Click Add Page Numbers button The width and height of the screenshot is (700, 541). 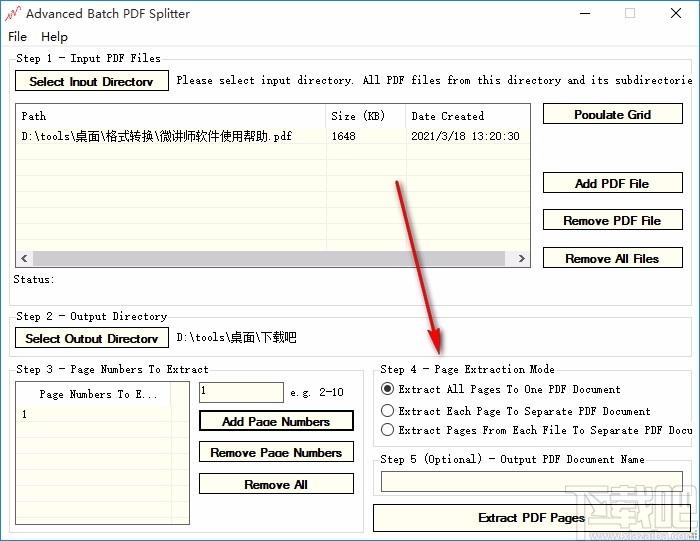click(276, 421)
